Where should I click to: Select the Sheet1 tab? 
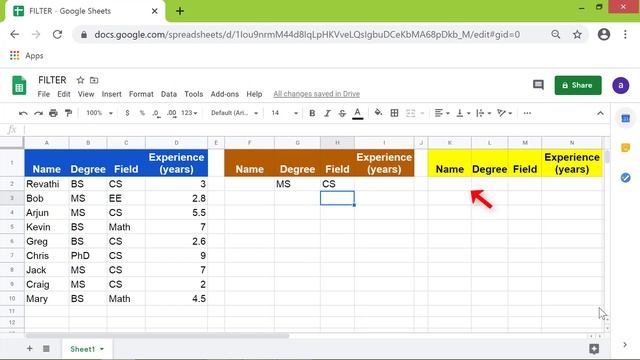87,349
